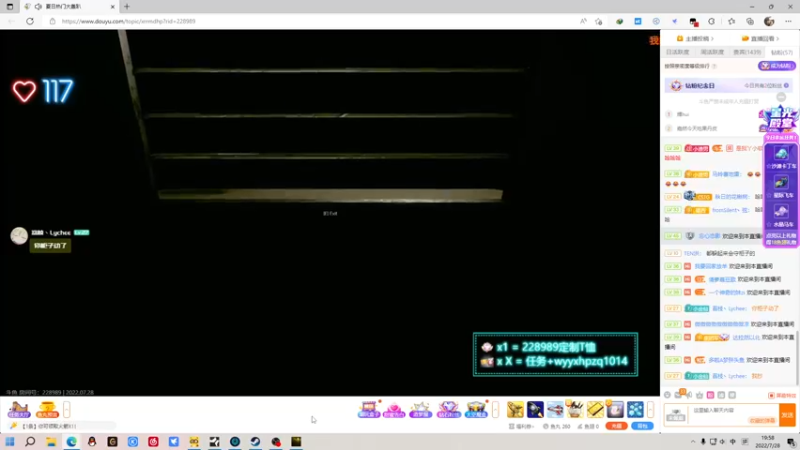Image resolution: width=800 pixels, height=450 pixels.
Task: Switch to the 周活跃度 tab
Action: pyautogui.click(x=712, y=52)
